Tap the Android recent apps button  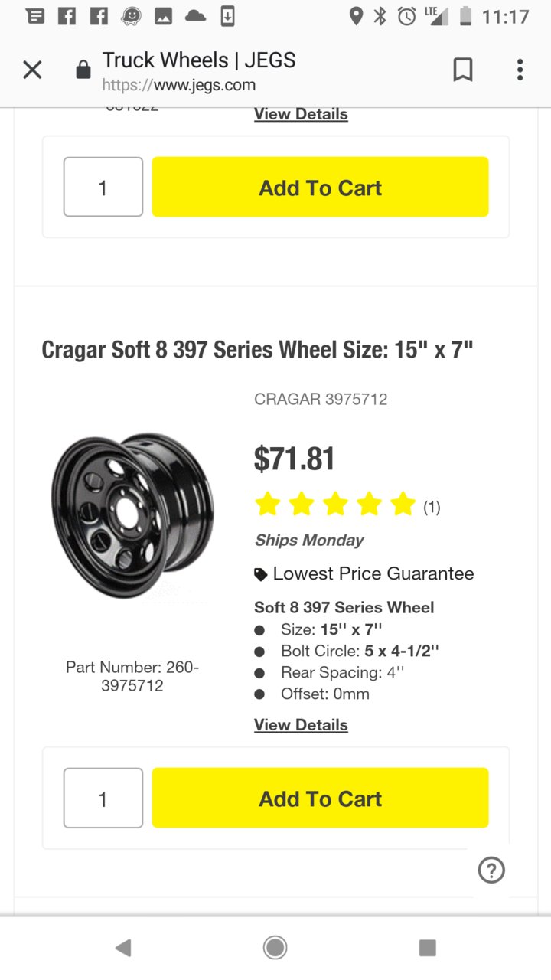click(428, 948)
